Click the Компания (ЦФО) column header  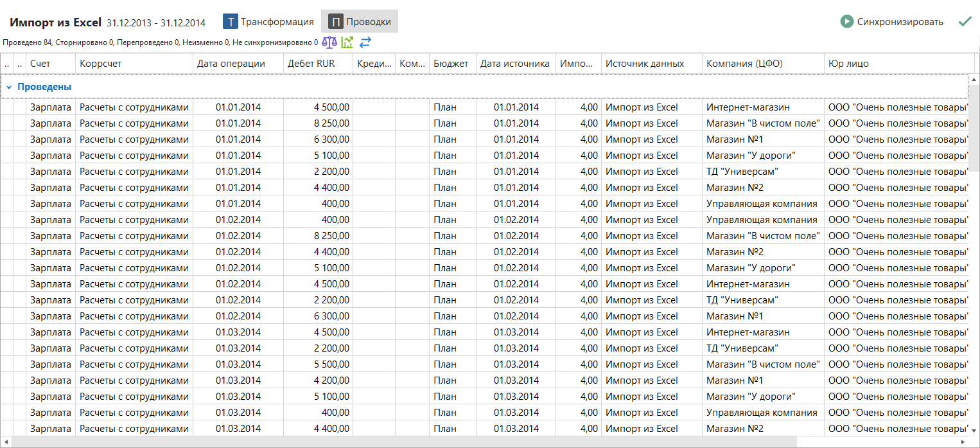tap(744, 64)
